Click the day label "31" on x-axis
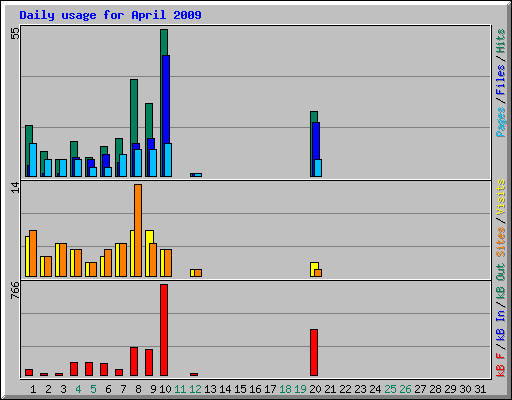 pos(480,389)
